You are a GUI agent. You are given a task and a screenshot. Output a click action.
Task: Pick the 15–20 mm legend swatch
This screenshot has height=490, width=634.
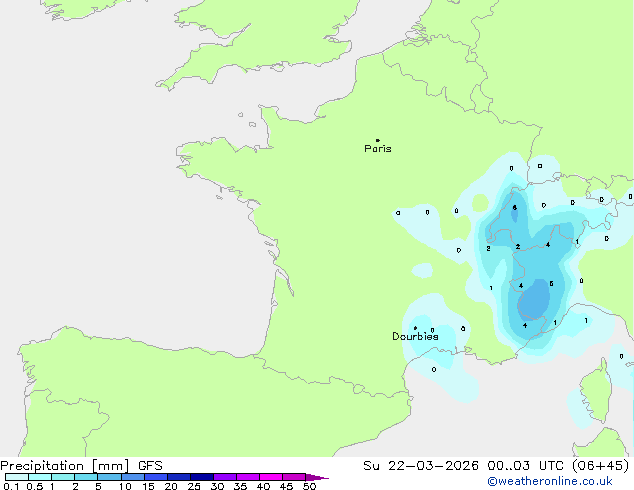pyautogui.click(x=156, y=477)
